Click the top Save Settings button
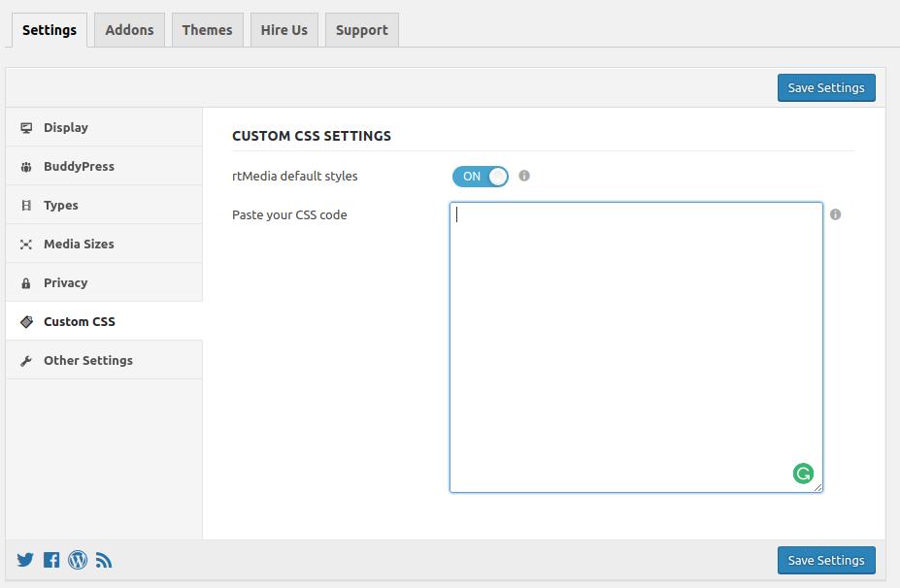The width and height of the screenshot is (900, 588). click(826, 87)
